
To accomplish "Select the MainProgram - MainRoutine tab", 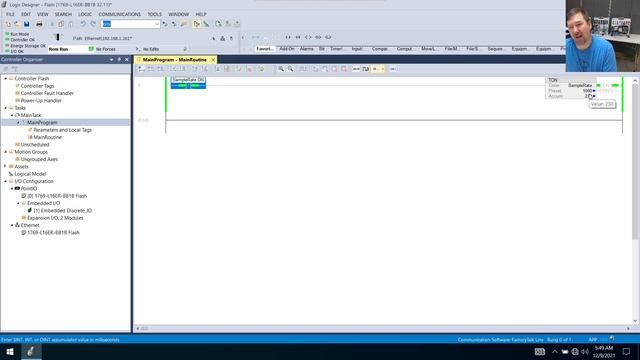I will coord(174,60).
